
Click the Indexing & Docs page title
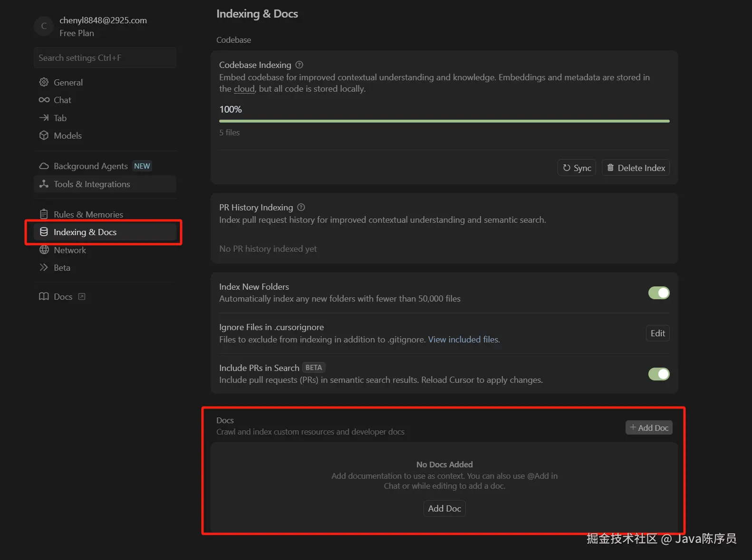tap(257, 14)
